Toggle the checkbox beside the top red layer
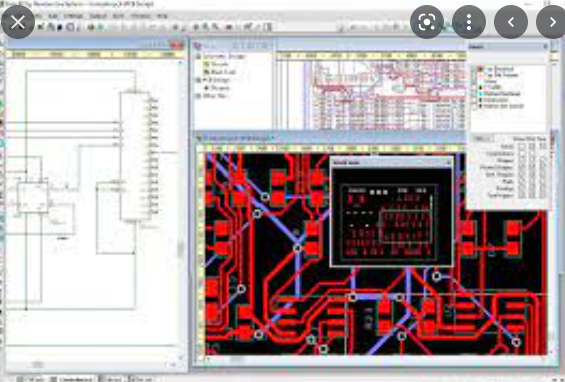Screen dimensions: 565x382 tap(474, 69)
